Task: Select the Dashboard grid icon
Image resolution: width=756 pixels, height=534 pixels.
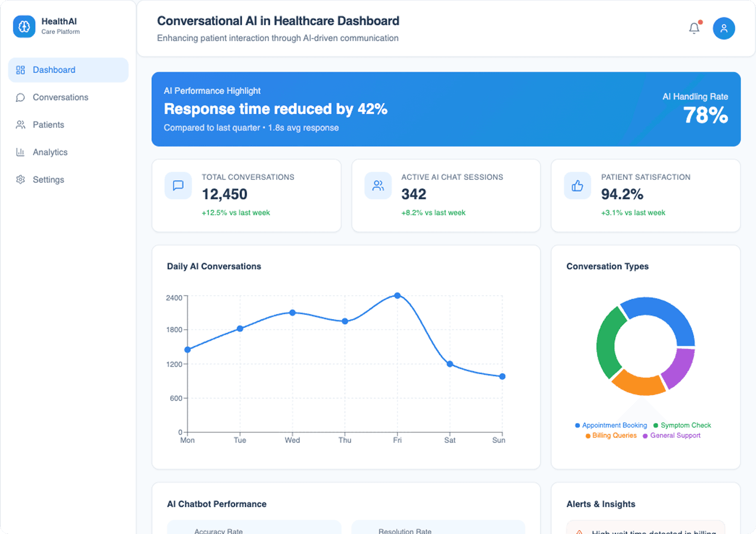Action: pos(20,70)
